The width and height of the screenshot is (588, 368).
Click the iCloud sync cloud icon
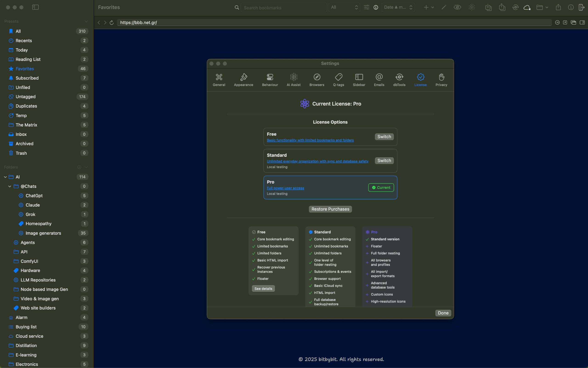click(527, 8)
